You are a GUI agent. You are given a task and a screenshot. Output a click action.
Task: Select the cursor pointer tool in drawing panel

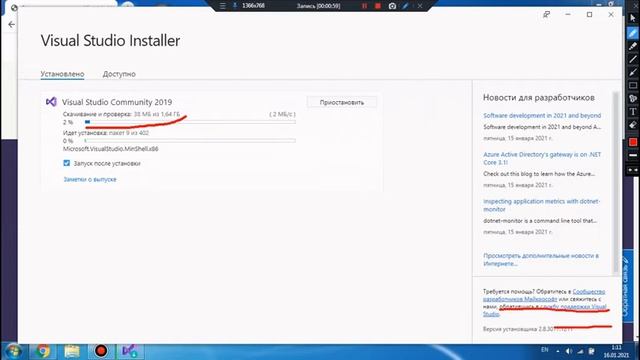pos(633,18)
